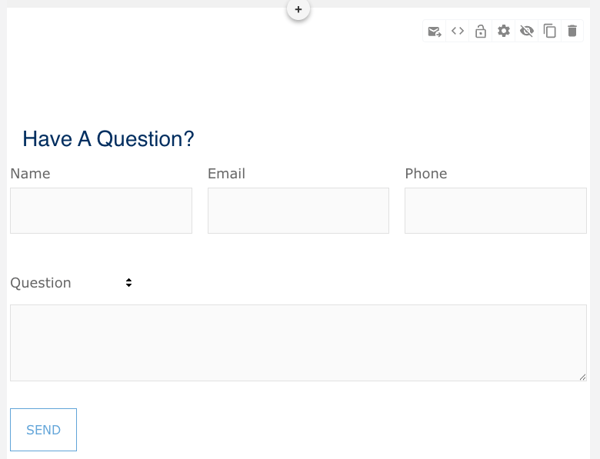Delete the block with the trash icon
This screenshot has width=600, height=459.
click(x=572, y=31)
